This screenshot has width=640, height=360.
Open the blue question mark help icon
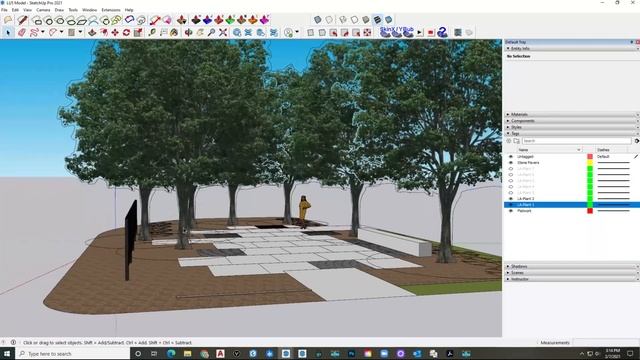(442, 32)
